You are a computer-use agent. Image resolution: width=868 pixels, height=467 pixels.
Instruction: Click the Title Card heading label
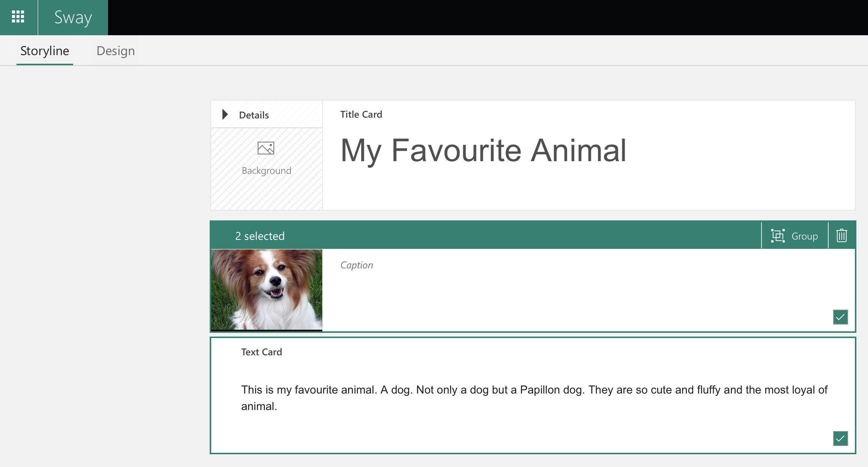coord(361,114)
